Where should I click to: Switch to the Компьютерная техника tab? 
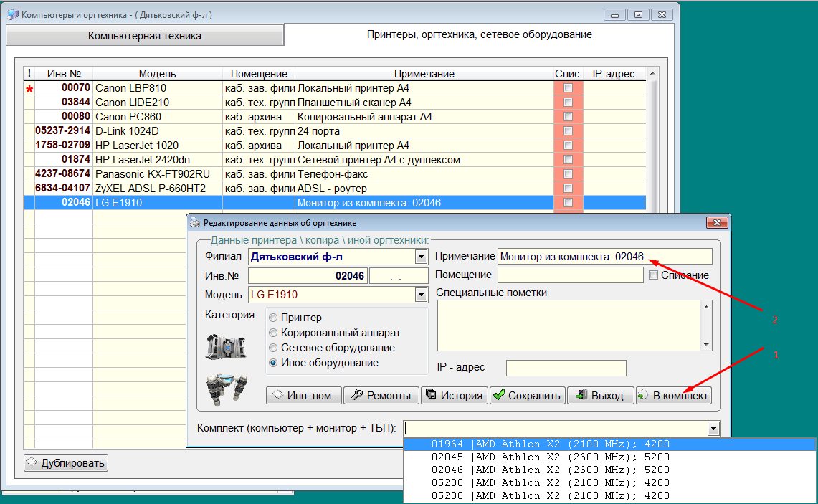(145, 35)
